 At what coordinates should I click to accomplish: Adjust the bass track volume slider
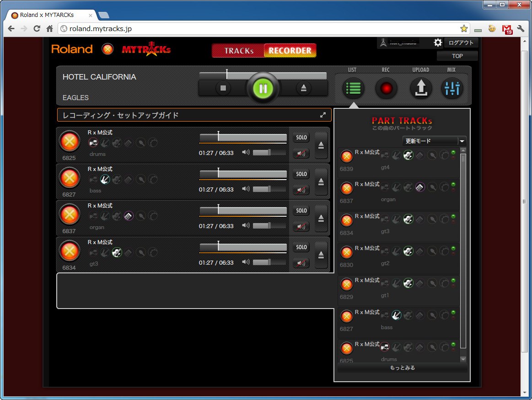(x=269, y=189)
